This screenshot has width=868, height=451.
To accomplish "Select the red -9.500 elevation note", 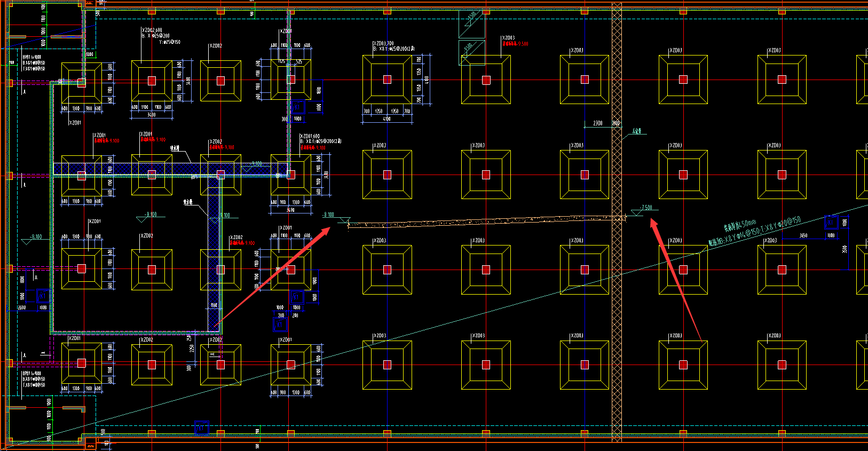I will tap(515, 44).
